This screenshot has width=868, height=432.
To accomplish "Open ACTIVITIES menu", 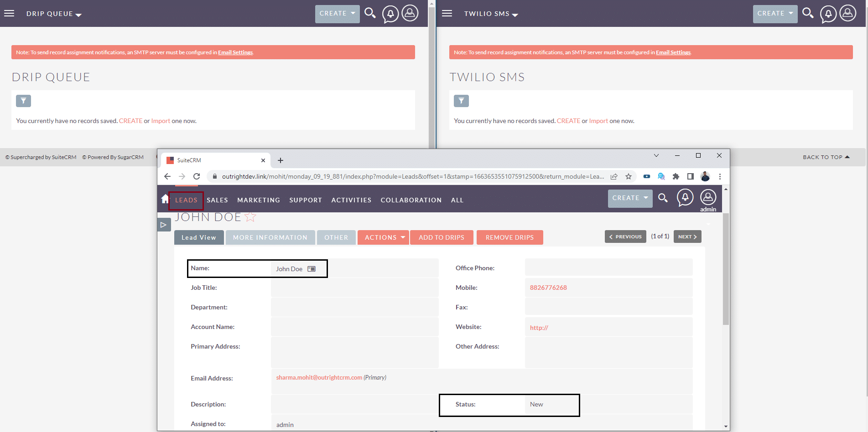I will click(x=351, y=200).
